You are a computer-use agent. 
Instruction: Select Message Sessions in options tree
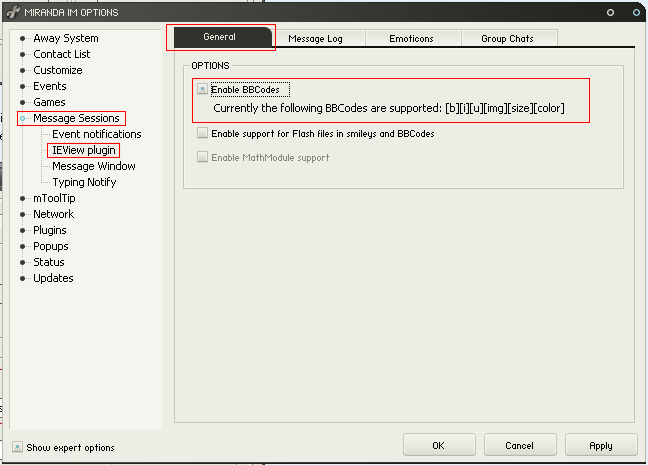coord(76,118)
